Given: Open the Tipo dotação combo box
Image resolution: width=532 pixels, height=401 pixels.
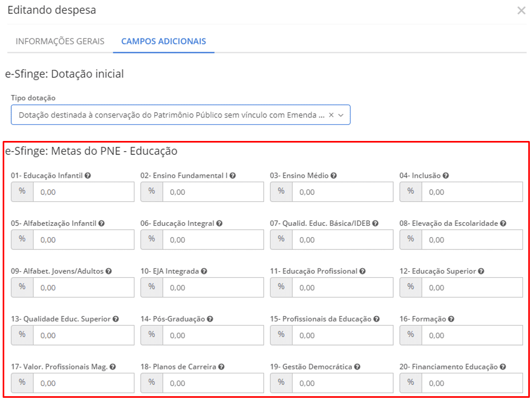Looking at the screenshot, I should click(171, 115).
